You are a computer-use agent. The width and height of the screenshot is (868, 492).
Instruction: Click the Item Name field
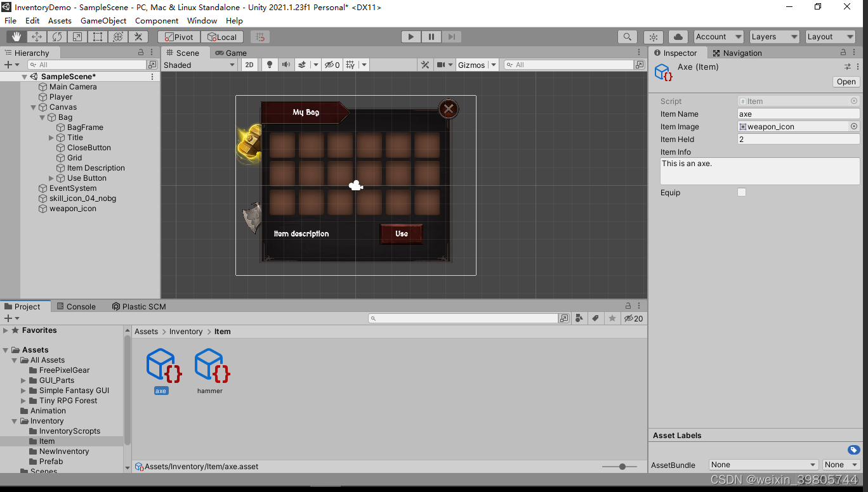click(x=799, y=114)
